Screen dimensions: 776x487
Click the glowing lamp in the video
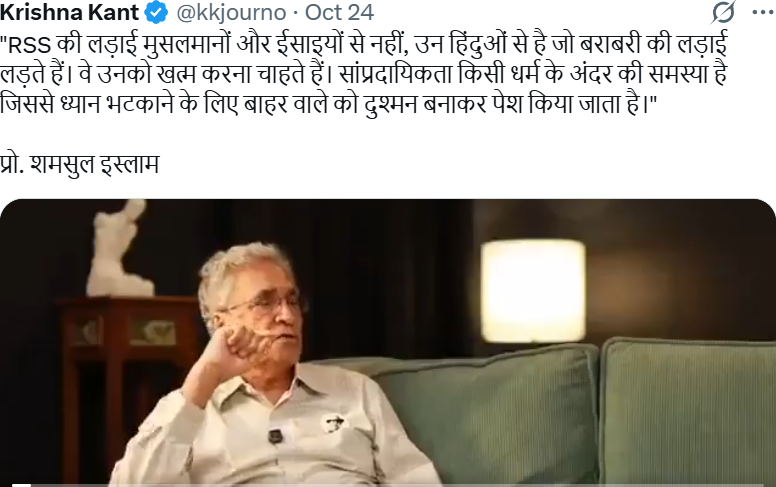pos(533,291)
